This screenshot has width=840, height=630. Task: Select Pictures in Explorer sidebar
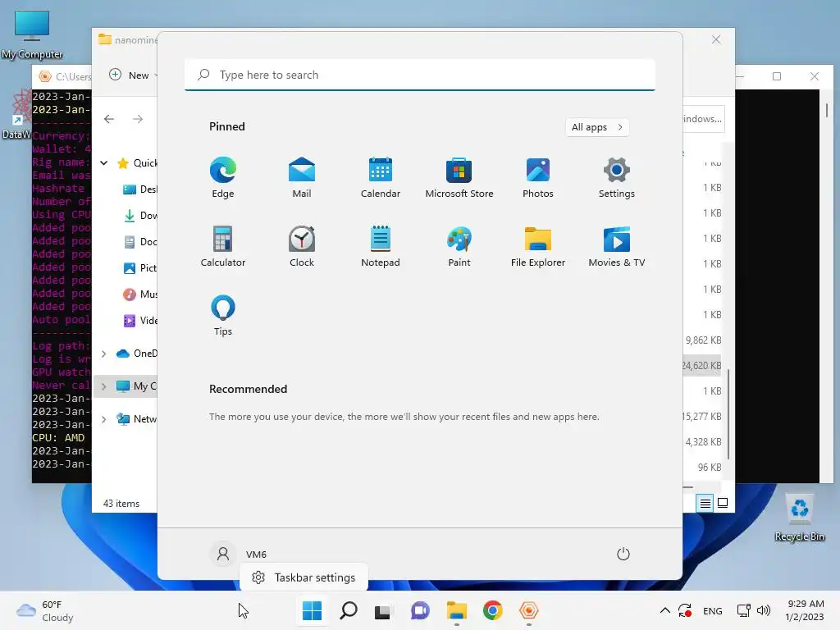click(x=139, y=268)
